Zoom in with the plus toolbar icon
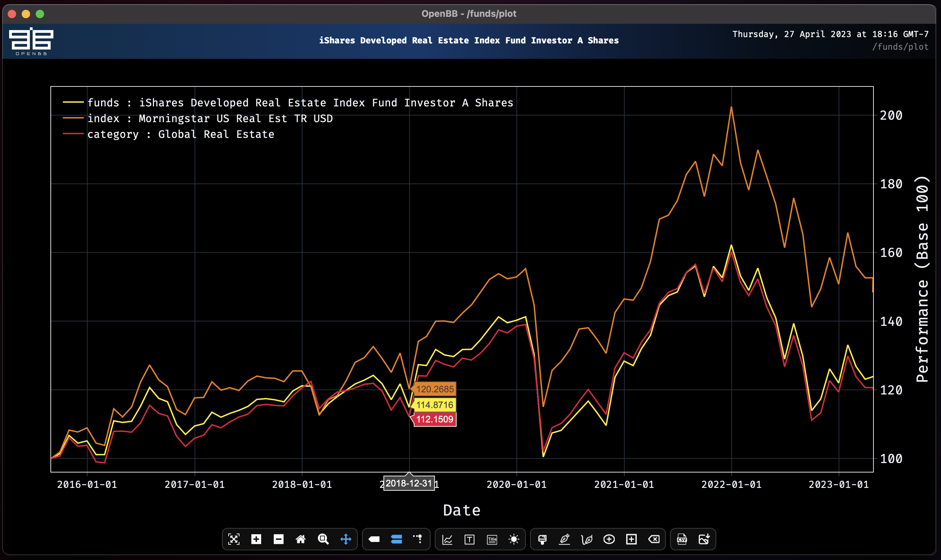Viewport: 941px width, 560px height. pyautogui.click(x=256, y=539)
